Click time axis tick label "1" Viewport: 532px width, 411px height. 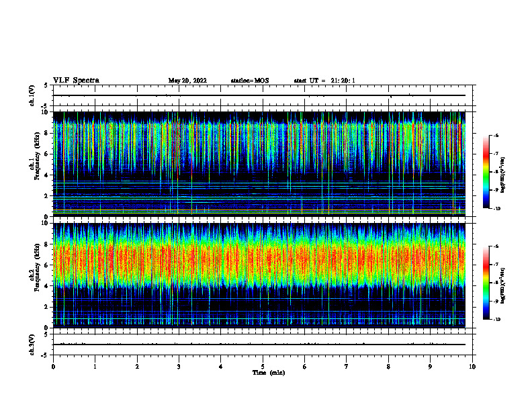95,367
